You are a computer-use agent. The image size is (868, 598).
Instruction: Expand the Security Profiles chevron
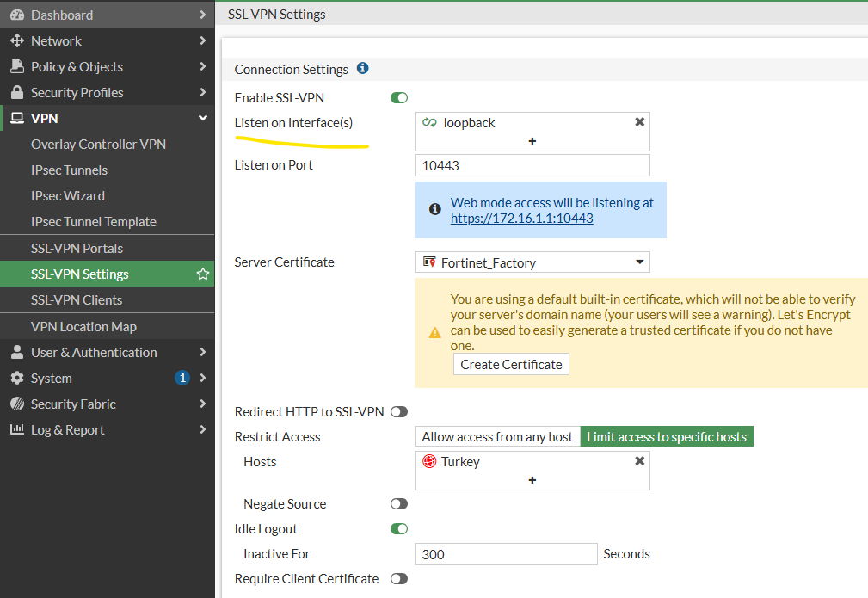(x=203, y=92)
